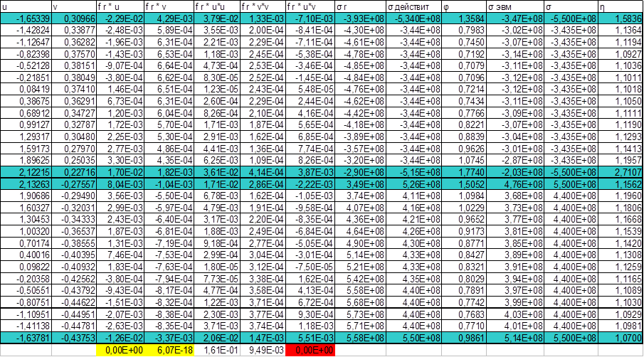This screenshot has height=357, width=644.
Task: Select cell with value -1,65339
Action: [x=26, y=18]
